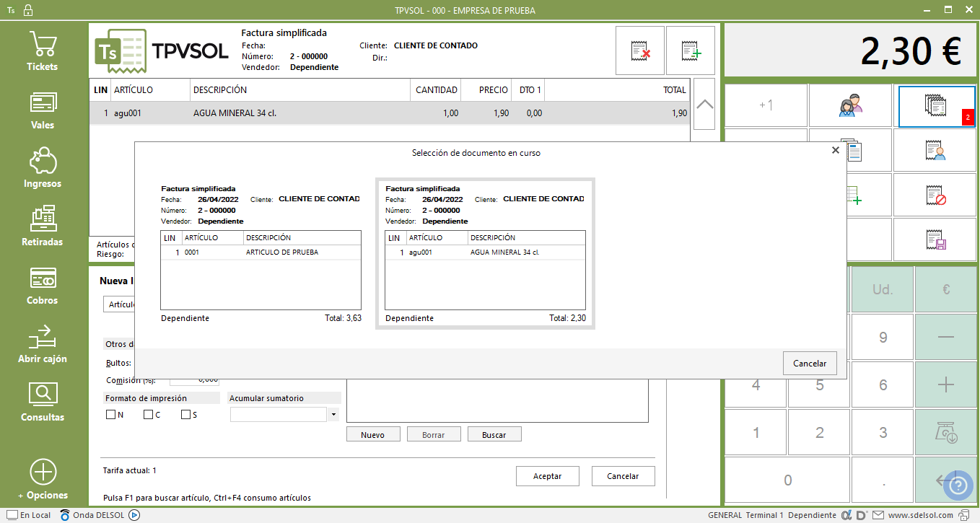Image resolution: width=980 pixels, height=523 pixels.
Task: Click receipt with save disk icon
Action: click(936, 240)
